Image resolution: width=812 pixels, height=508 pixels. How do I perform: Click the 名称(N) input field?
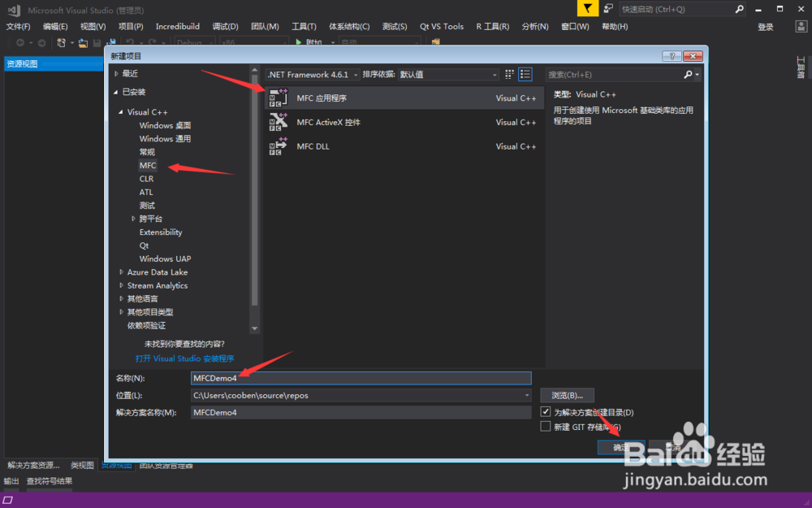[361, 378]
